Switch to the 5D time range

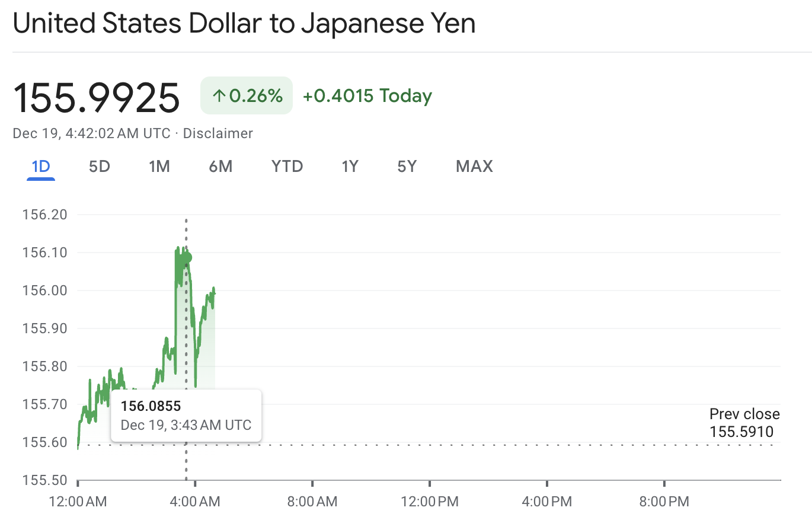[x=99, y=167]
